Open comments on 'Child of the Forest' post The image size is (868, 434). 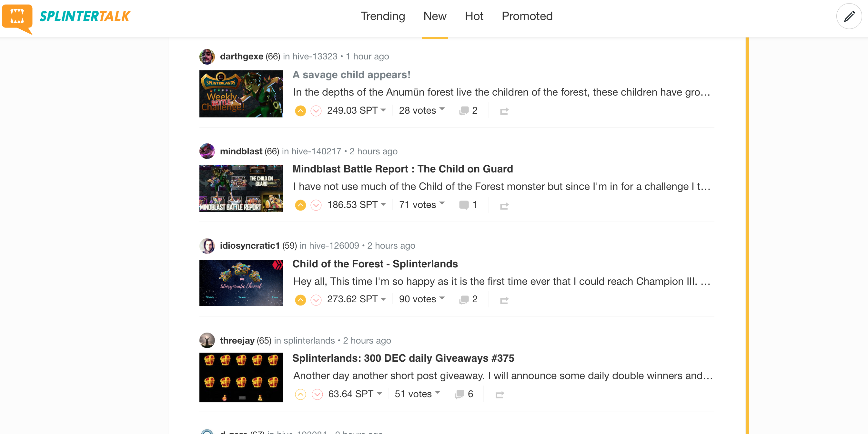click(x=468, y=299)
